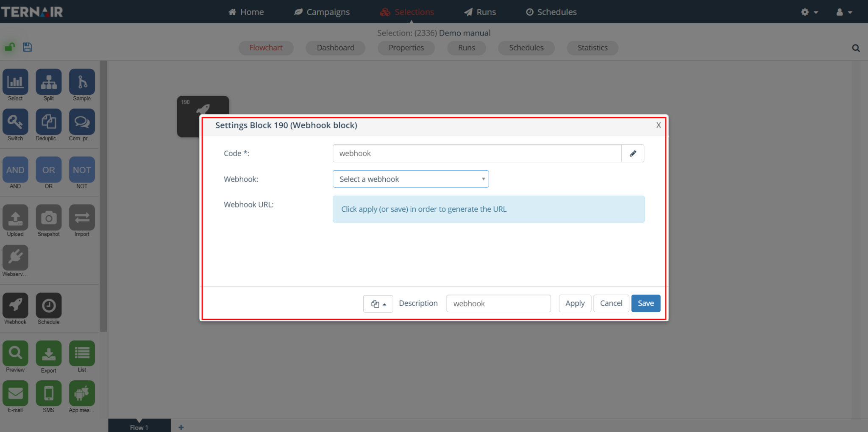868x432 pixels.
Task: Close the Settings Block 190 dialog
Action: click(658, 125)
